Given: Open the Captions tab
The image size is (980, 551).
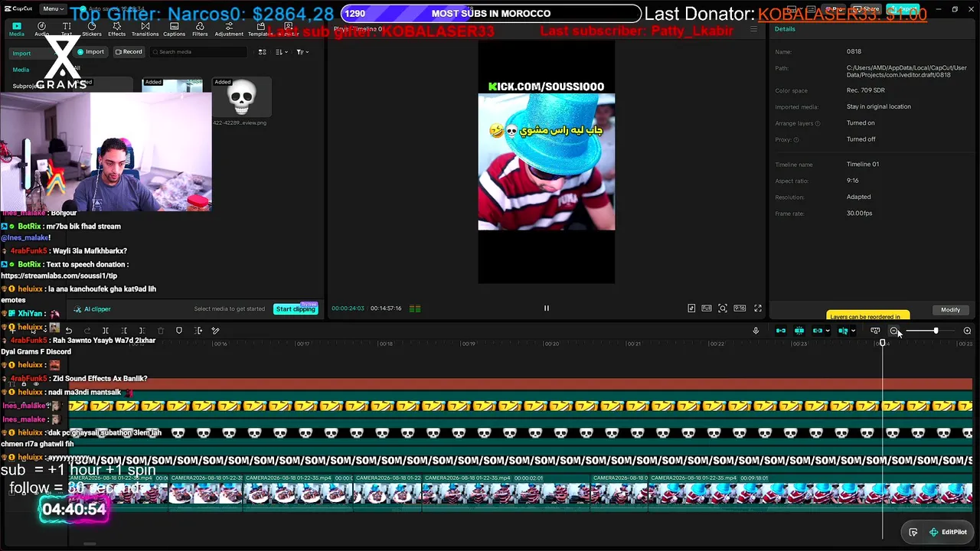Looking at the screenshot, I should click(x=174, y=29).
